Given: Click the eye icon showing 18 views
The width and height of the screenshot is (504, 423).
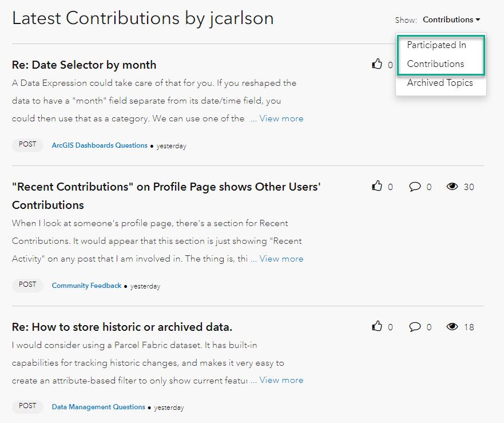Looking at the screenshot, I should click(453, 326).
